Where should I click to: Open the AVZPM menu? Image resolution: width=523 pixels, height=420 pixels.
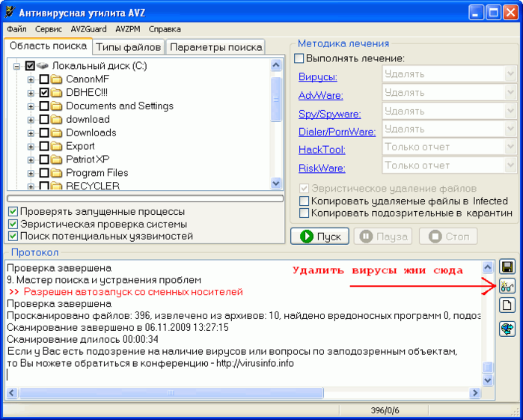point(128,29)
